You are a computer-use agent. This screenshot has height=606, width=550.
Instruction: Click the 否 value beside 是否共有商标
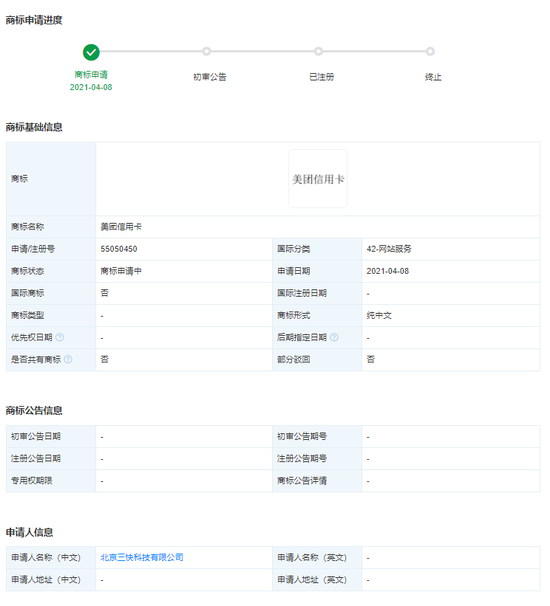coord(105,359)
